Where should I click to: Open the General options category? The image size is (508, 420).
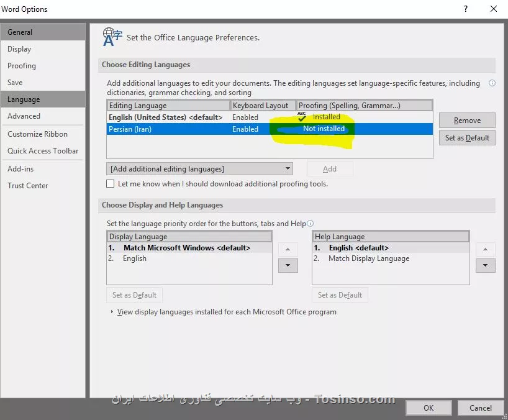click(x=43, y=32)
